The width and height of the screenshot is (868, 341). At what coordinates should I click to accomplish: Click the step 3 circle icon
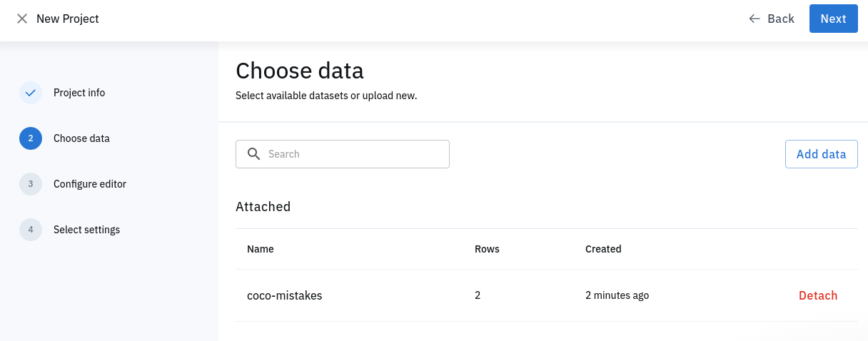(31, 184)
